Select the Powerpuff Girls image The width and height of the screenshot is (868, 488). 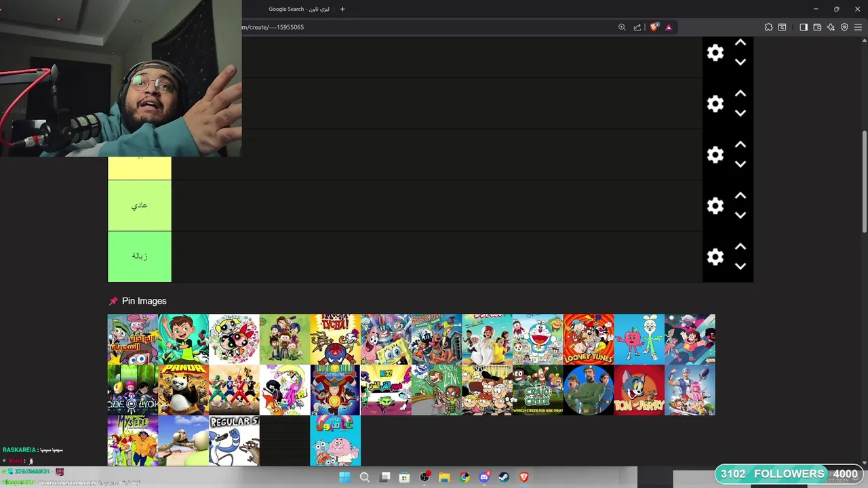click(x=234, y=339)
